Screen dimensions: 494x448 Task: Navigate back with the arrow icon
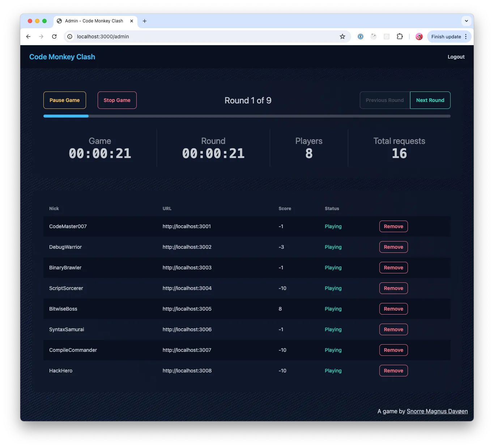point(28,37)
